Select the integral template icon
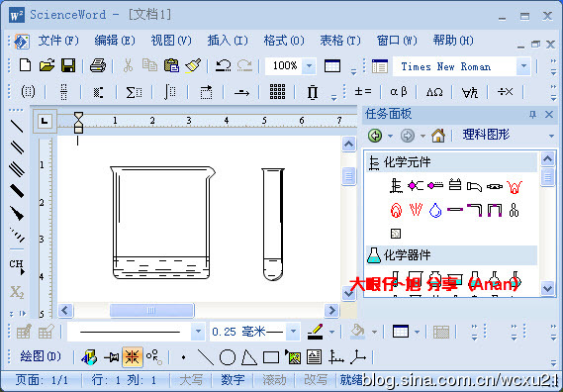 click(170, 92)
